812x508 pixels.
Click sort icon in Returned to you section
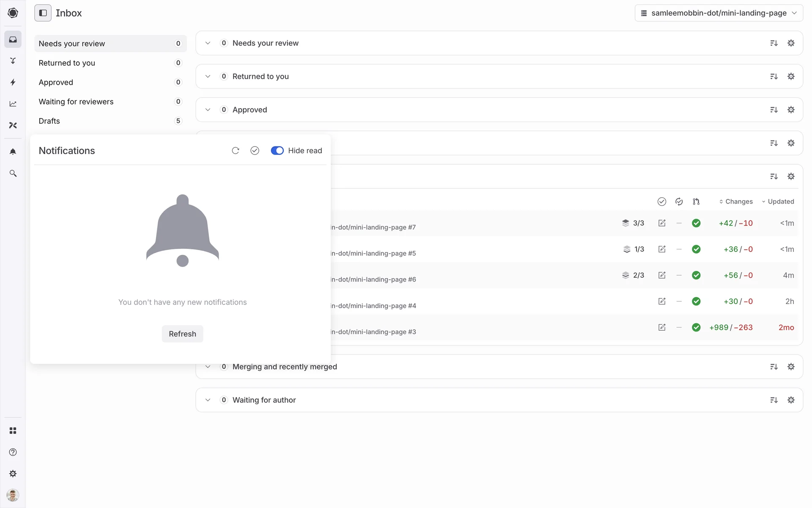(x=774, y=77)
